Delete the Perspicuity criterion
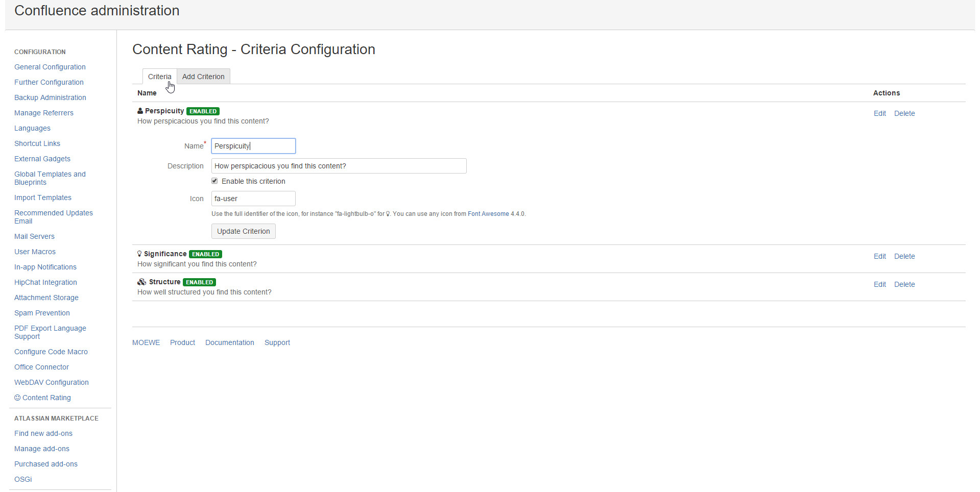980x492 pixels. pos(904,113)
